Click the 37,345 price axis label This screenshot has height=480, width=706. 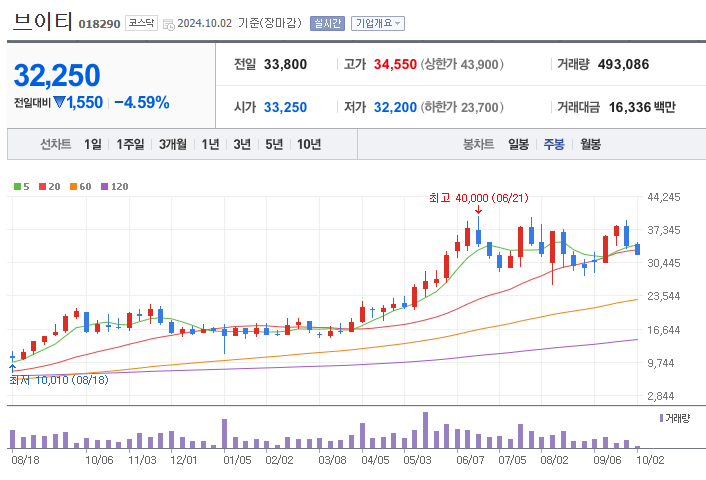(x=664, y=230)
